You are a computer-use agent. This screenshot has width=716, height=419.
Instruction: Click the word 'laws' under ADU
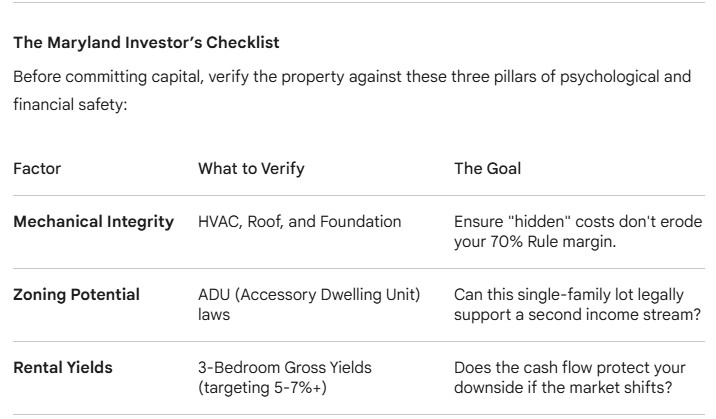[x=213, y=312]
